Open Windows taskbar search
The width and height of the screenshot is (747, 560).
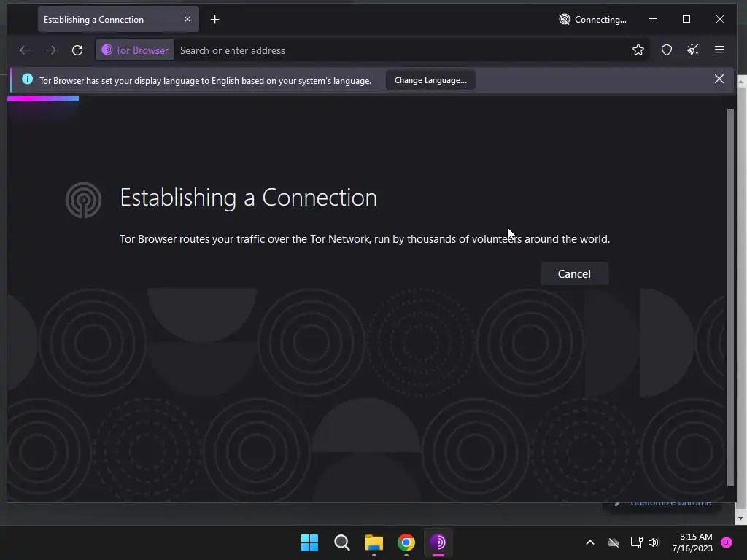[341, 542]
